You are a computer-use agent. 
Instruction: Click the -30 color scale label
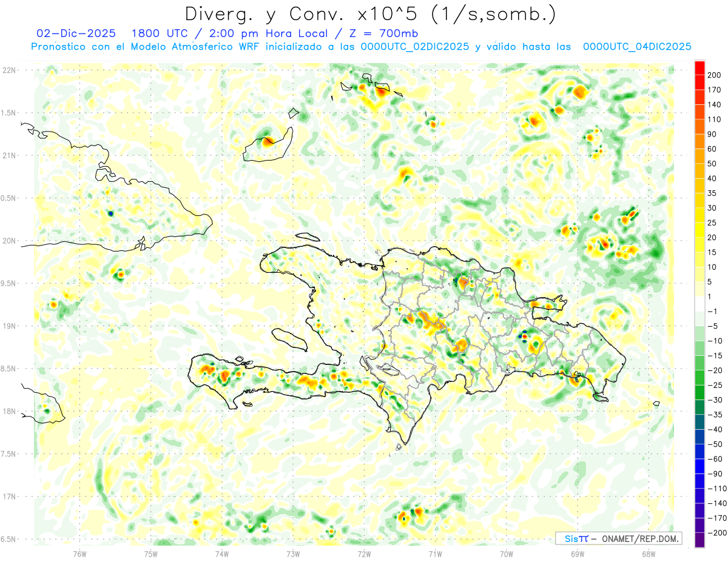tap(716, 400)
